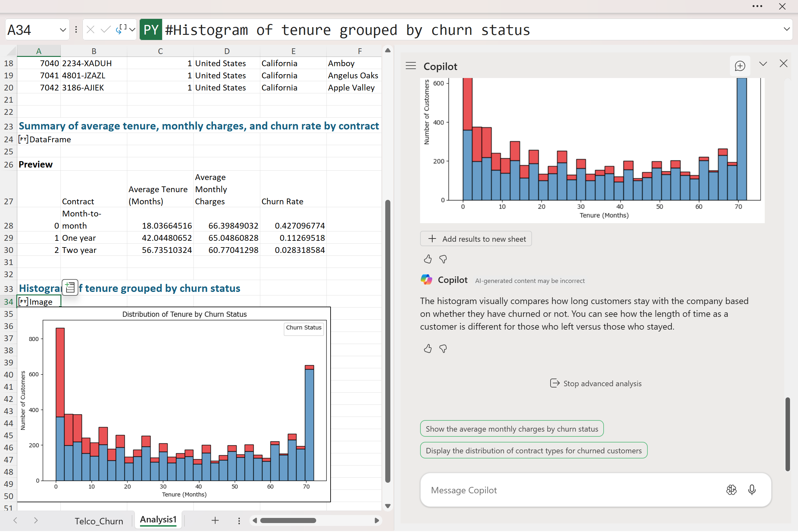The width and height of the screenshot is (798, 532).
Task: Dislike the Copilot histogram explanation
Action: [x=443, y=348]
